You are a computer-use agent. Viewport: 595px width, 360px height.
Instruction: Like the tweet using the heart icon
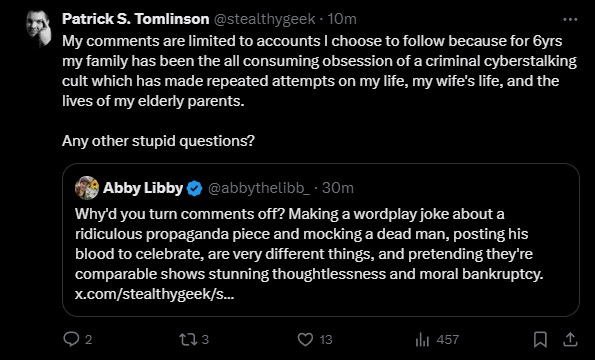[305, 339]
